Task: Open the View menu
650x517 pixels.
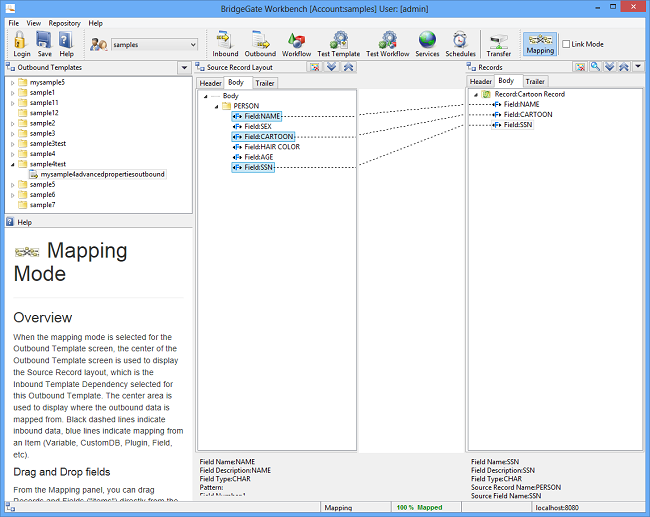Action: (x=34, y=23)
